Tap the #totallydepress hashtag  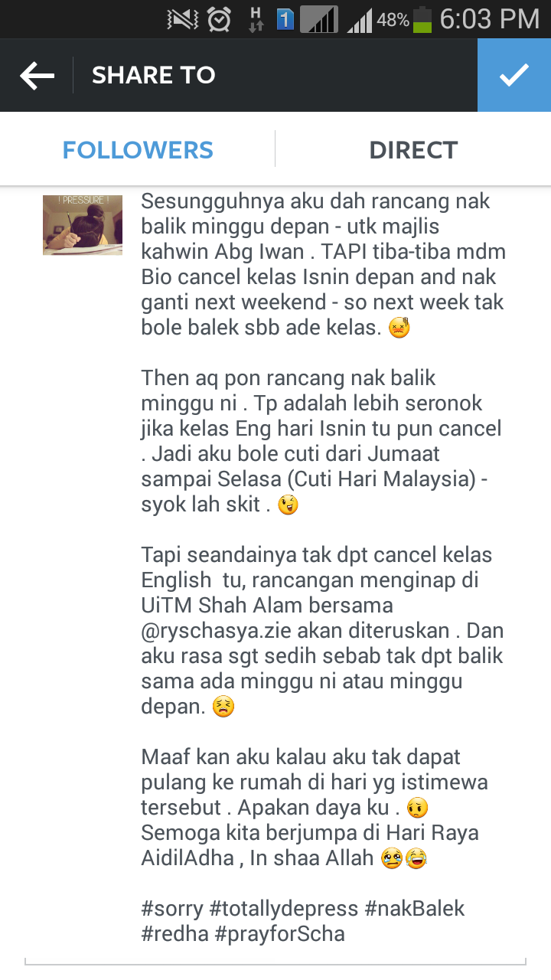pyautogui.click(x=284, y=909)
